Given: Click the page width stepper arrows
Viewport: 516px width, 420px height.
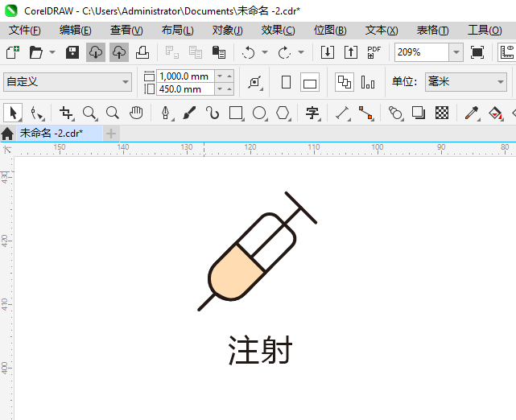Looking at the screenshot, I should point(225,76).
